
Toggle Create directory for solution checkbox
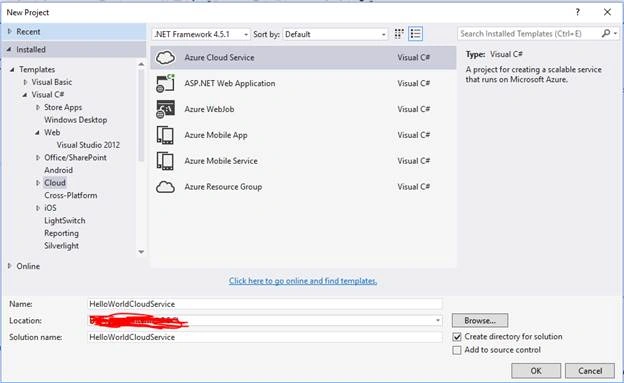457,337
